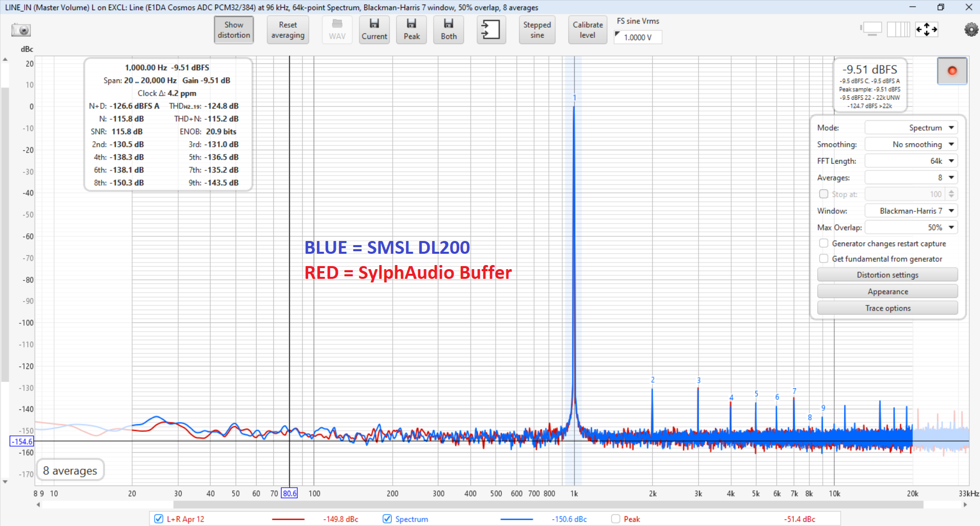Image resolution: width=980 pixels, height=526 pixels.
Task: Click scroll-right arrow under the frequency axis
Action: pyautogui.click(x=965, y=505)
